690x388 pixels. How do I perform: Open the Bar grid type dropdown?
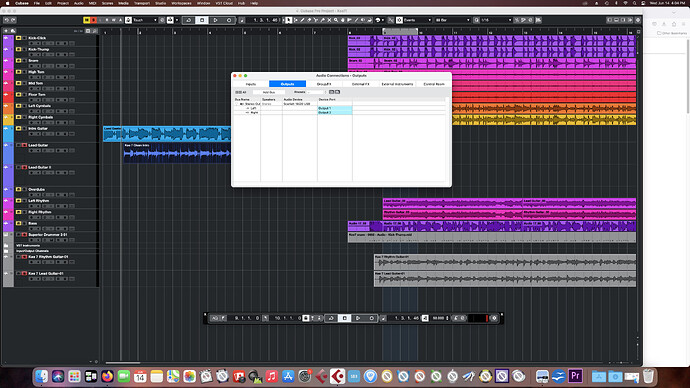point(453,20)
